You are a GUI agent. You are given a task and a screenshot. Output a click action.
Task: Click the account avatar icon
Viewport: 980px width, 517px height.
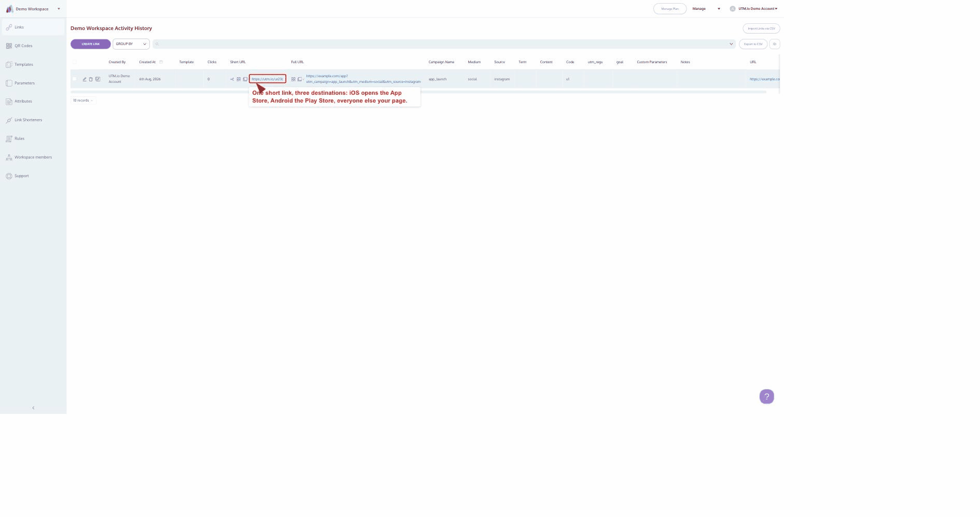[x=733, y=9]
